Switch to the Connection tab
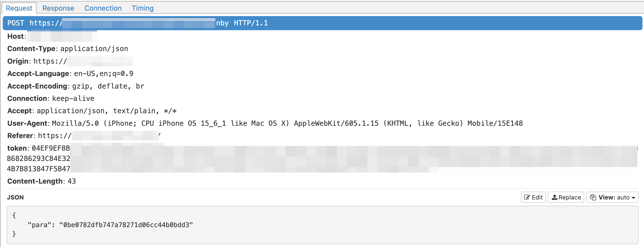Image resolution: width=644 pixels, height=247 pixels. pos(103,8)
